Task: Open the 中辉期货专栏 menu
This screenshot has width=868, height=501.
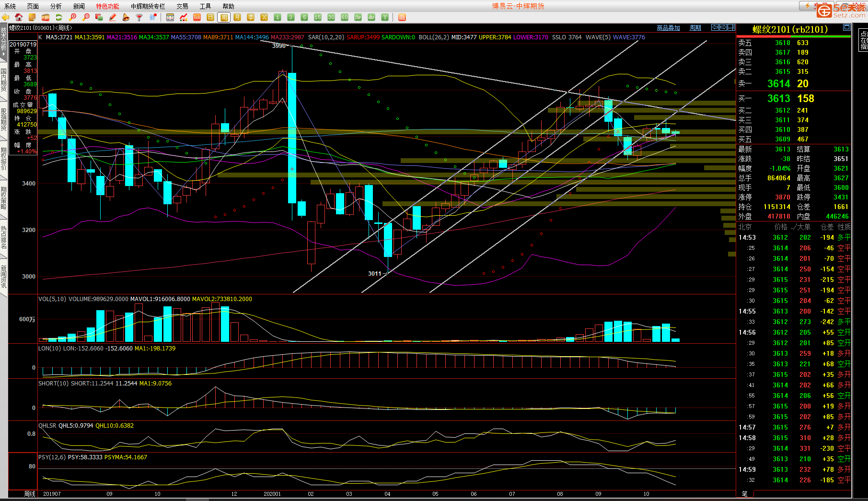Action: tap(148, 6)
